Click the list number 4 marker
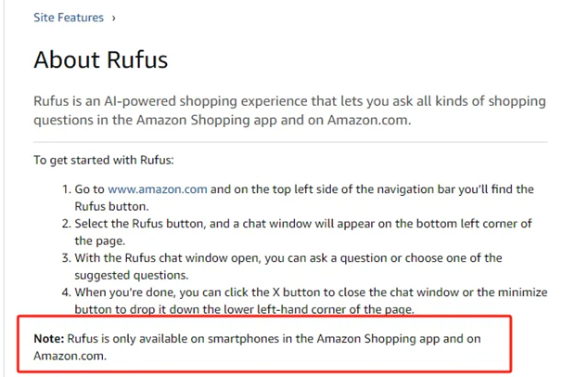Viewport: 588px width, 377px height. point(67,292)
